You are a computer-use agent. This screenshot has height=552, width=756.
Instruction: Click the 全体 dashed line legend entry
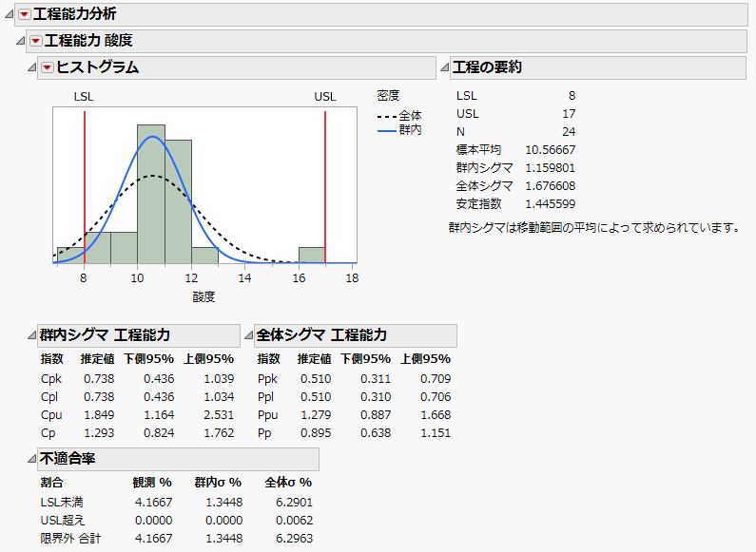[399, 116]
